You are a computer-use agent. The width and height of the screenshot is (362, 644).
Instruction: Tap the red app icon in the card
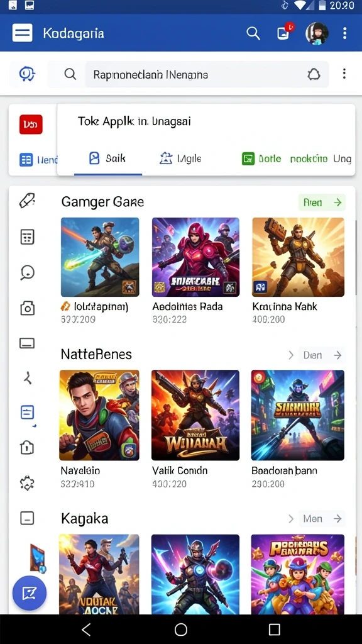(31, 124)
